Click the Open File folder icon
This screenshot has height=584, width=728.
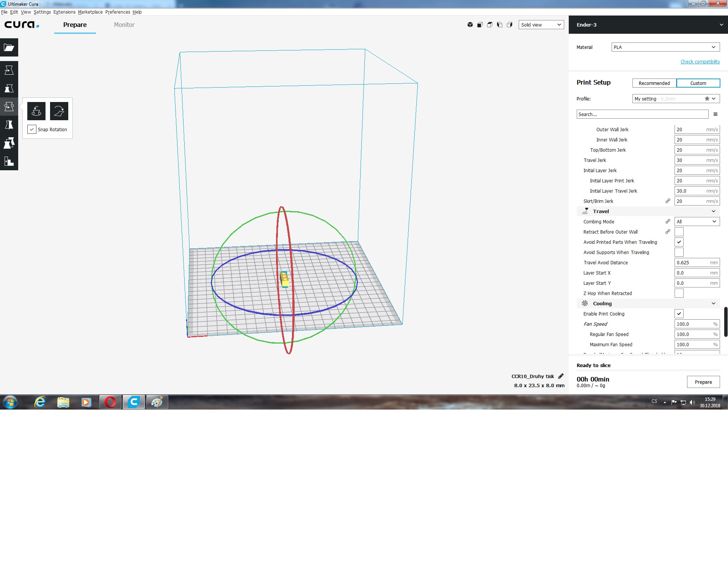point(9,48)
